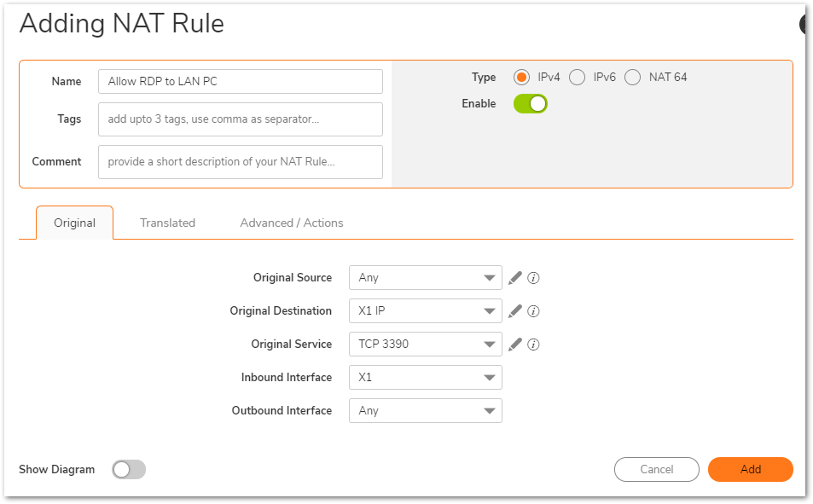Select the NAT 64 radio button

(632, 78)
